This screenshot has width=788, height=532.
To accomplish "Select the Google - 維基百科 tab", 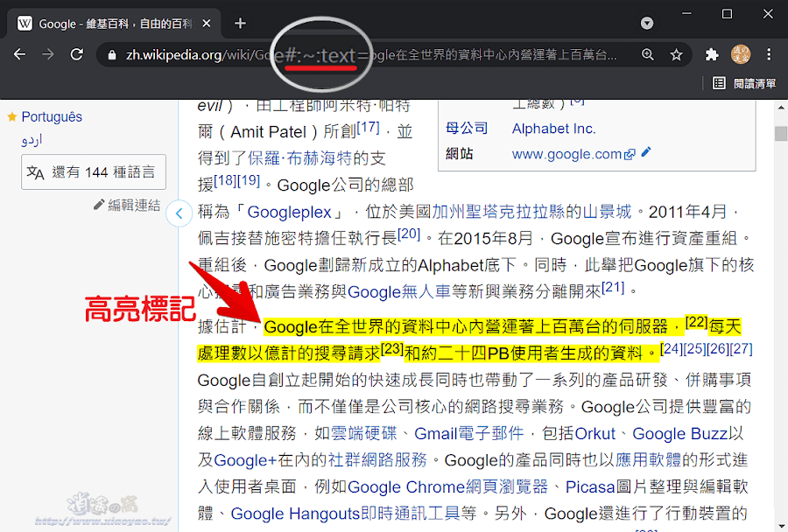I will tap(114, 23).
